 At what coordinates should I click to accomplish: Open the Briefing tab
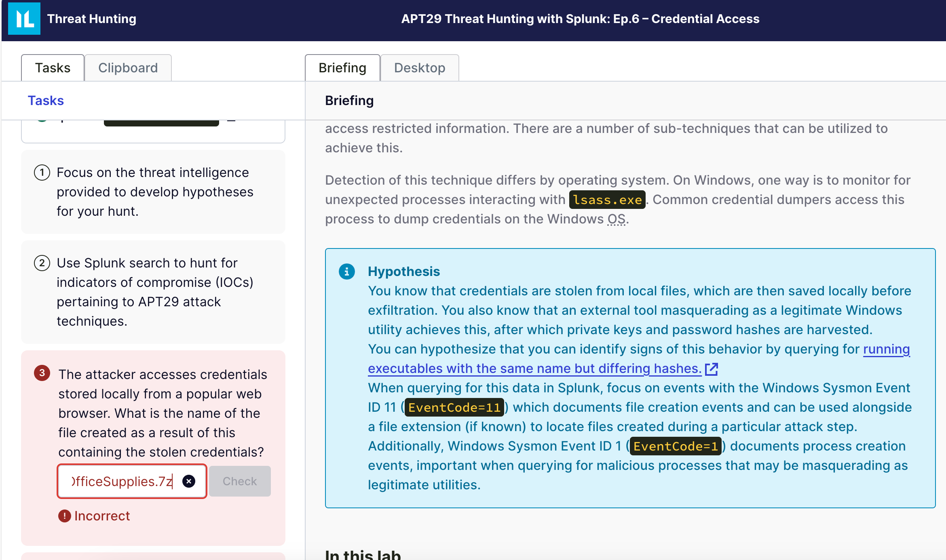pyautogui.click(x=342, y=67)
